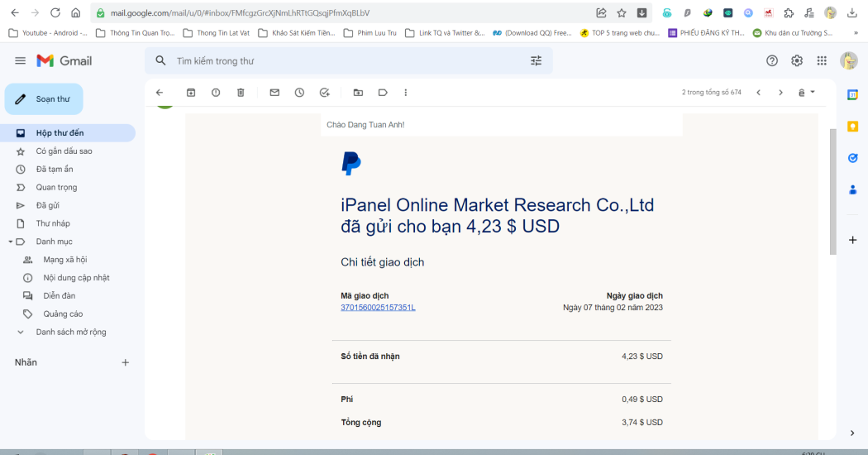The image size is (868, 455).
Task: Apply a label to this email
Action: coord(383,93)
